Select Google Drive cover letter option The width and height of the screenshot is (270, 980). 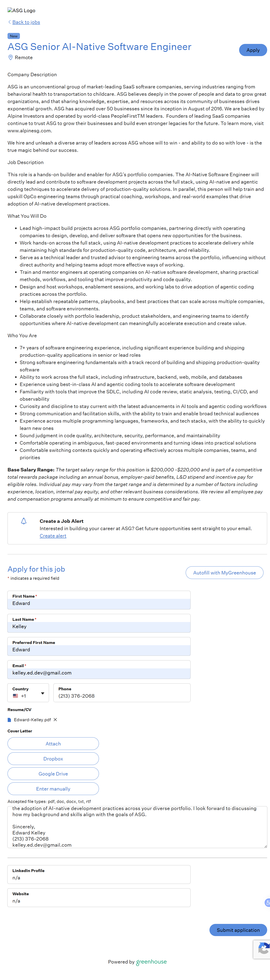tap(53, 774)
